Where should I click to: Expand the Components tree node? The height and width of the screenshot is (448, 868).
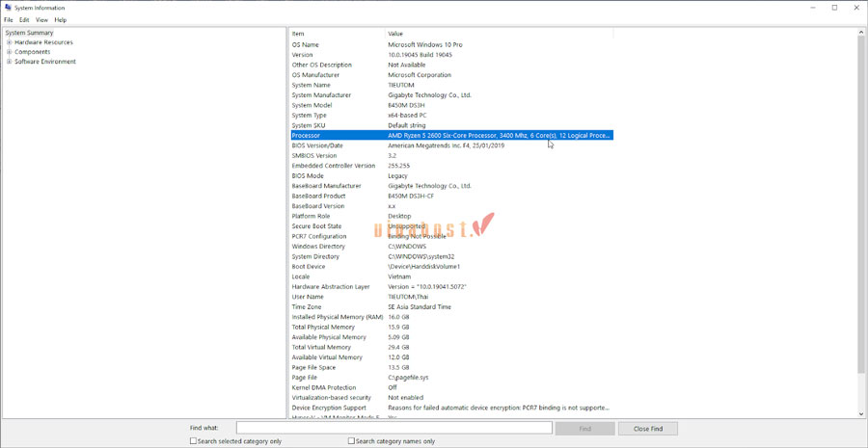point(10,52)
